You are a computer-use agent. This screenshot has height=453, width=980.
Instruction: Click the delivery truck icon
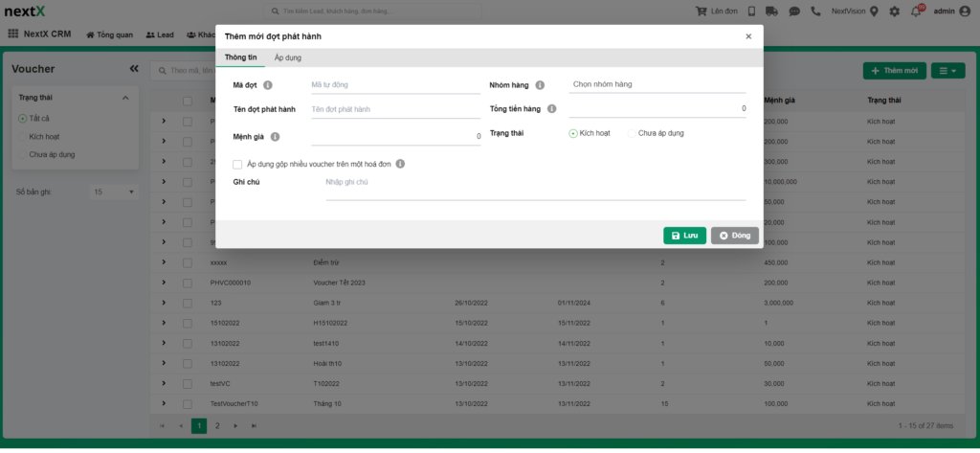[x=772, y=11]
